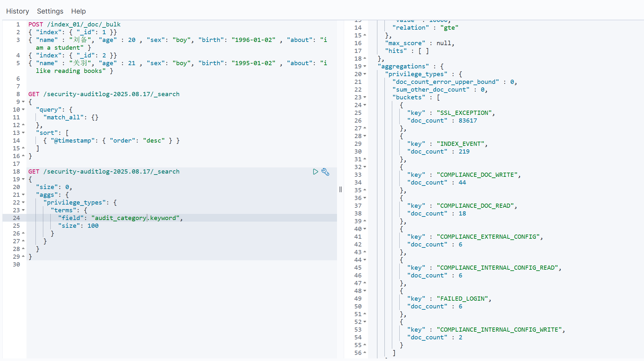Fold the FAILED_LOGIN bucket at line 48

(x=365, y=291)
